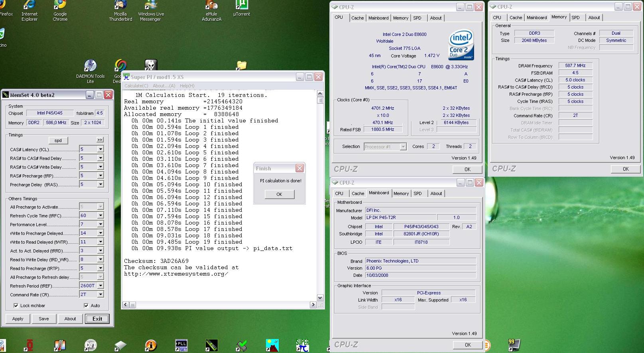Click the Super PI horizontal scrollbar right arrow
The image size is (644, 353).
click(x=313, y=305)
